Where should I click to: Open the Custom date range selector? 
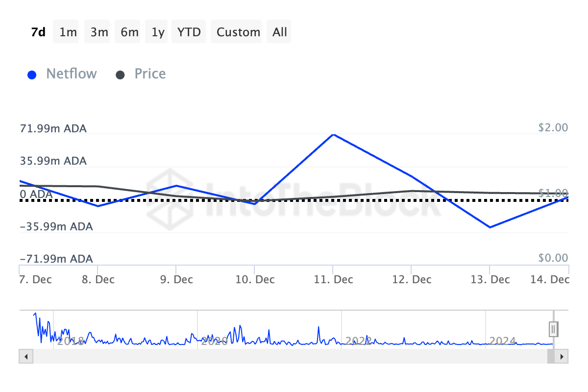tap(237, 31)
